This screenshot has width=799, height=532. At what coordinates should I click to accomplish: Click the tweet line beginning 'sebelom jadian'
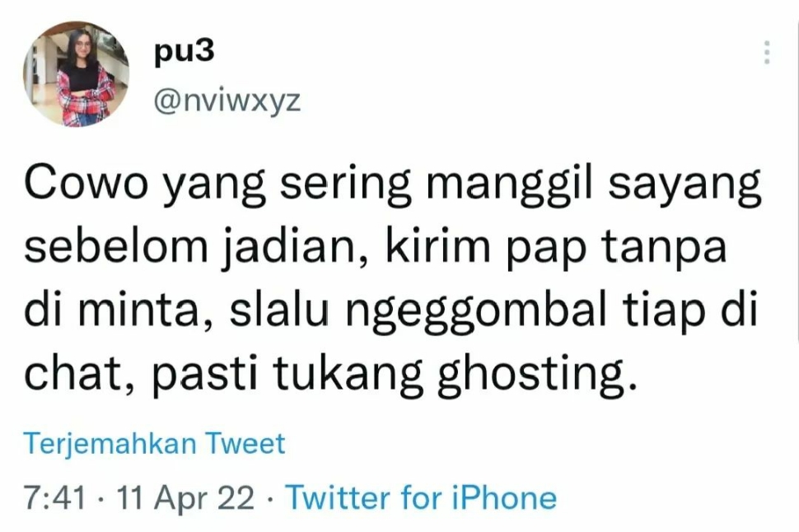[375, 249]
